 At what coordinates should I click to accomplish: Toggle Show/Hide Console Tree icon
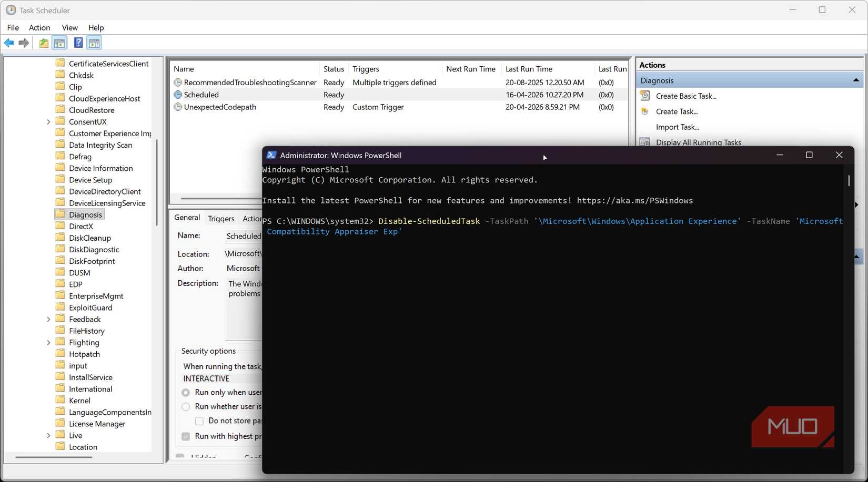point(59,43)
